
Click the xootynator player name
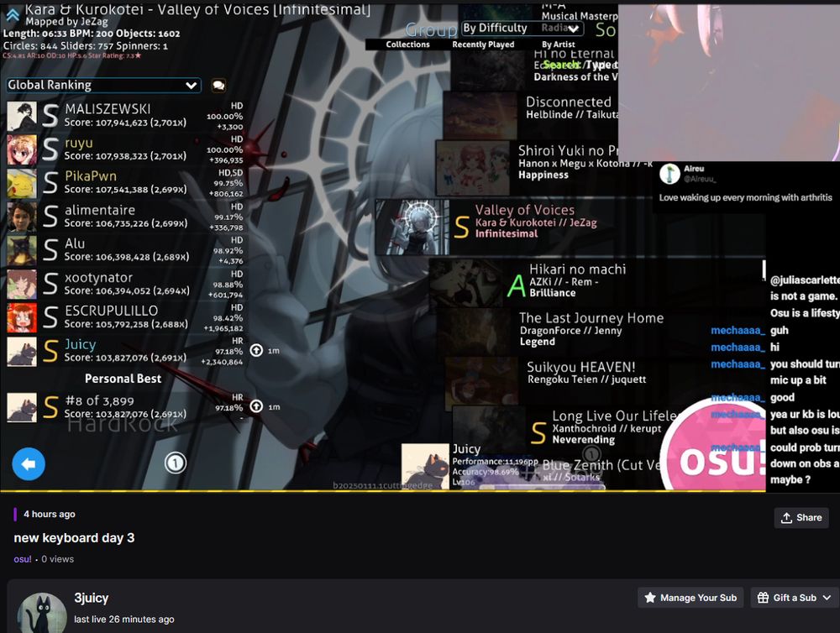tap(98, 277)
